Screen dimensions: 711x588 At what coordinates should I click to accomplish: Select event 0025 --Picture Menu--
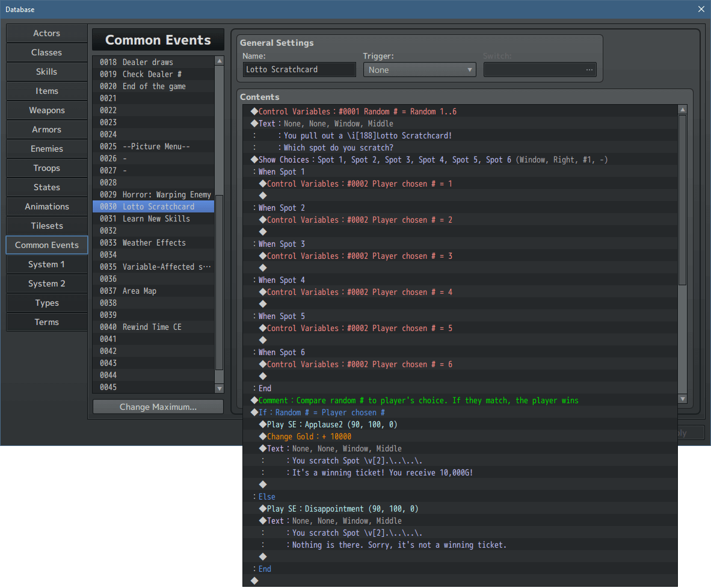pos(153,146)
